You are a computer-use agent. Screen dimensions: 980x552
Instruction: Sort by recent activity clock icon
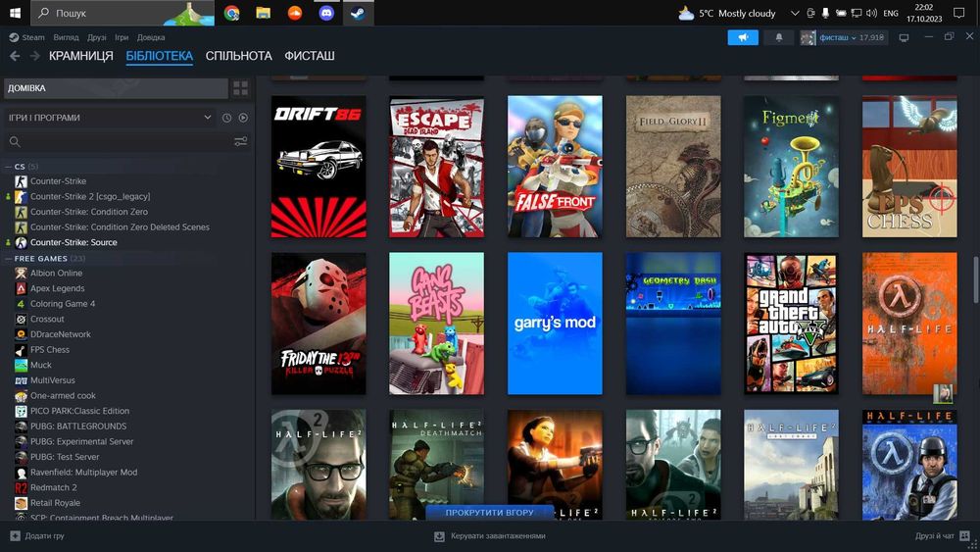click(227, 118)
